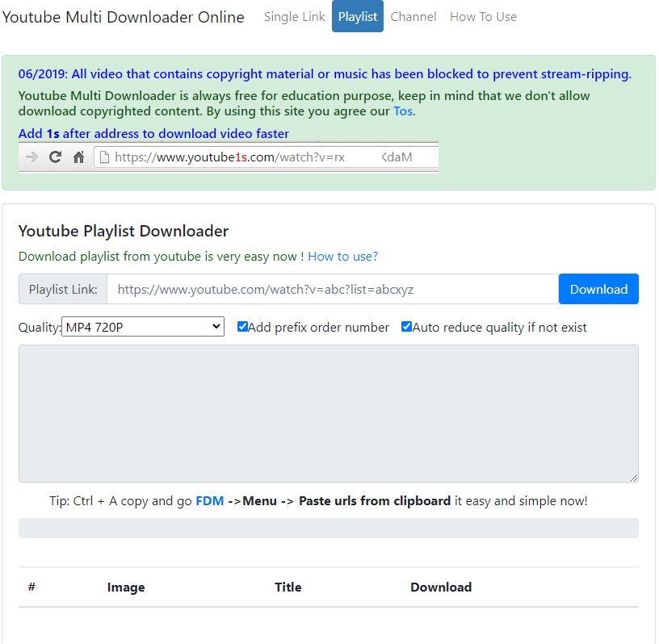Click the blue Download button
The width and height of the screenshot is (659, 644).
[598, 289]
